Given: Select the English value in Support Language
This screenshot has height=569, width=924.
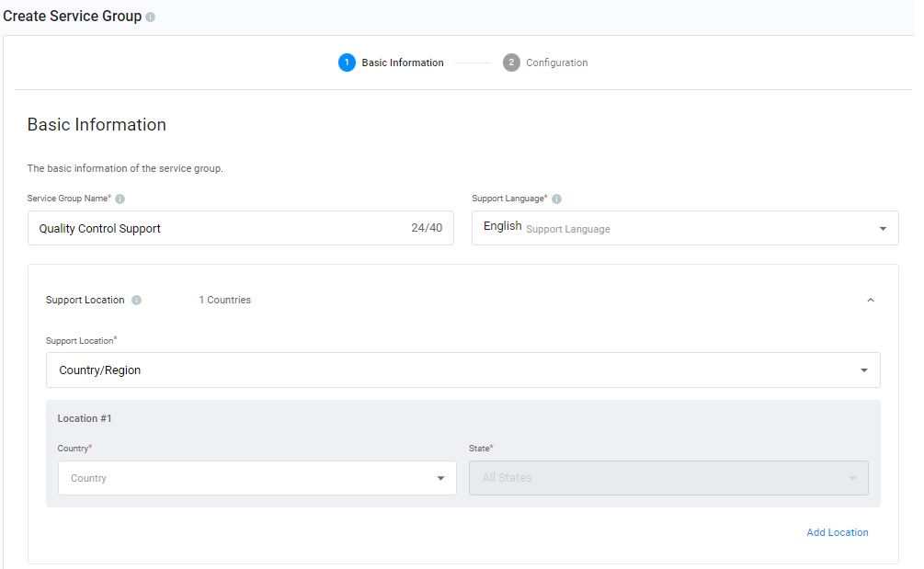Looking at the screenshot, I should click(x=502, y=226).
